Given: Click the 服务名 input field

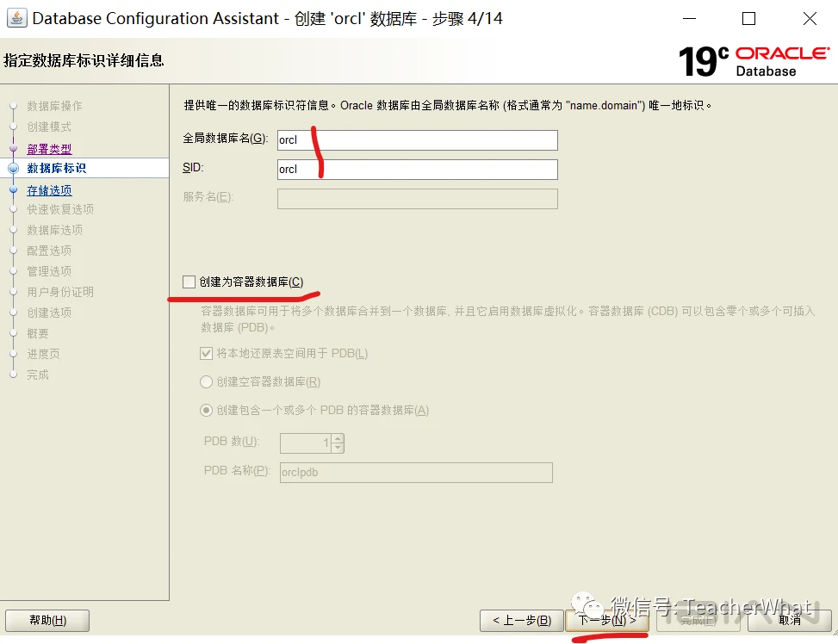Looking at the screenshot, I should point(418,199).
